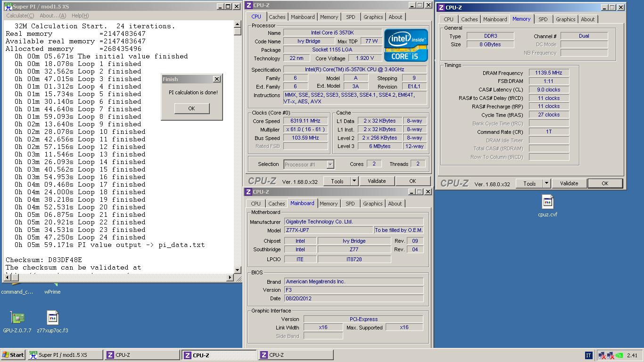Click the Core Voltage 1.920 V value
Viewport: 644px width, 362px height.
[x=366, y=58]
